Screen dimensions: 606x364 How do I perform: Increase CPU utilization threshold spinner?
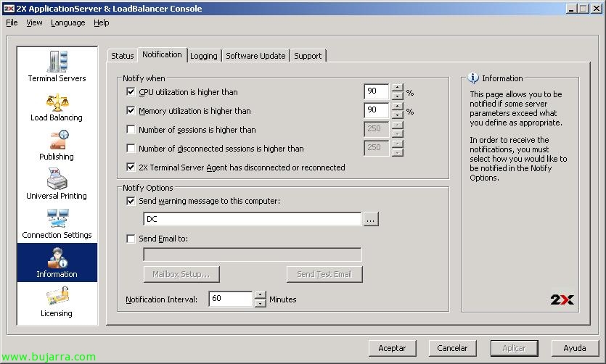[397, 88]
